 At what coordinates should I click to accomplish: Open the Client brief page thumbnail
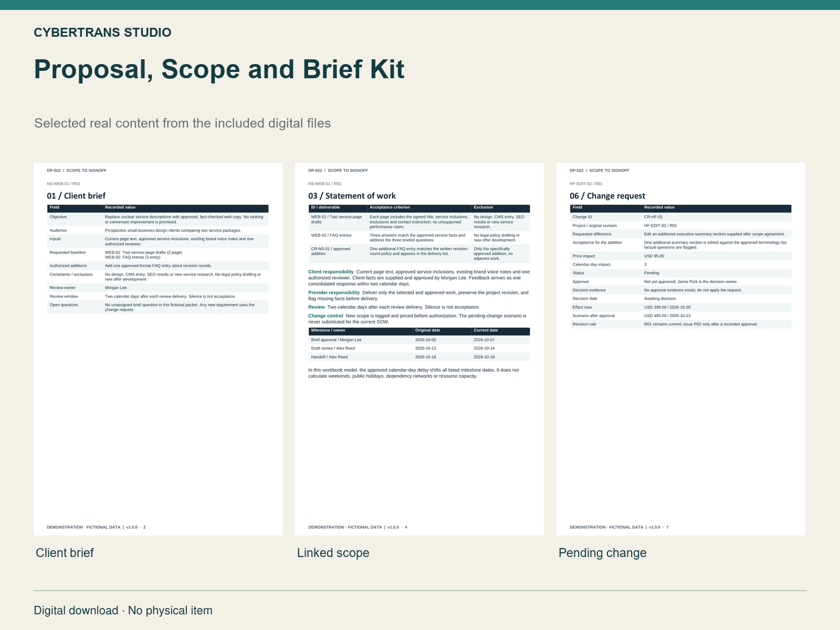pyautogui.click(x=158, y=349)
